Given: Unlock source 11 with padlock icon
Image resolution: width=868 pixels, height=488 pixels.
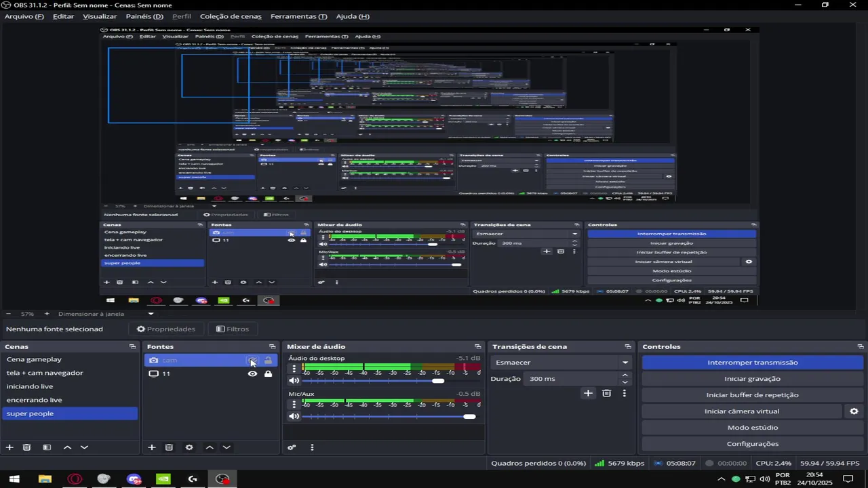Looking at the screenshot, I should (x=268, y=373).
